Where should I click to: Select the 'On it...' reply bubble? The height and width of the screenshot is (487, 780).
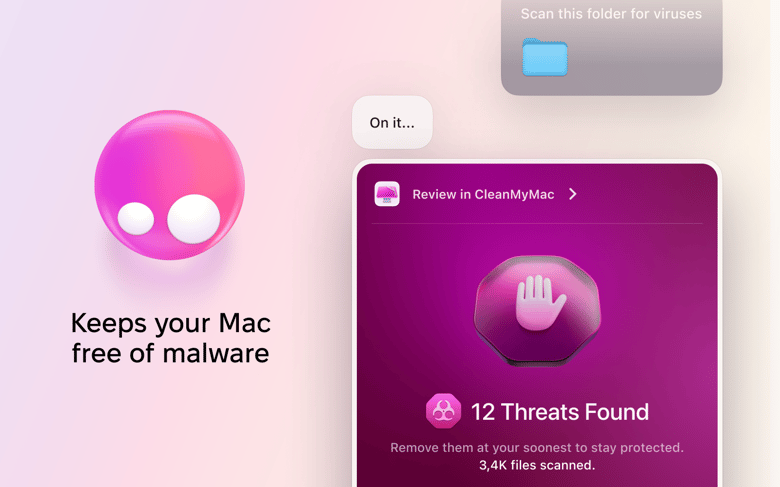coord(392,122)
